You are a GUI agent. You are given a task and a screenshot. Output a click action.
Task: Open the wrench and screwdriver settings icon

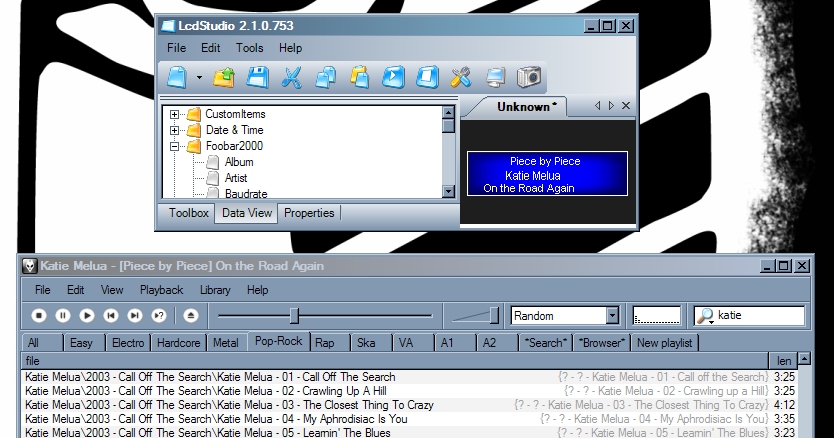(x=461, y=77)
